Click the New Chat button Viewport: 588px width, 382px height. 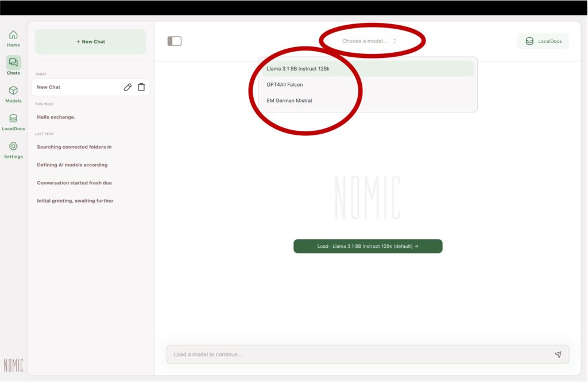[x=91, y=42]
